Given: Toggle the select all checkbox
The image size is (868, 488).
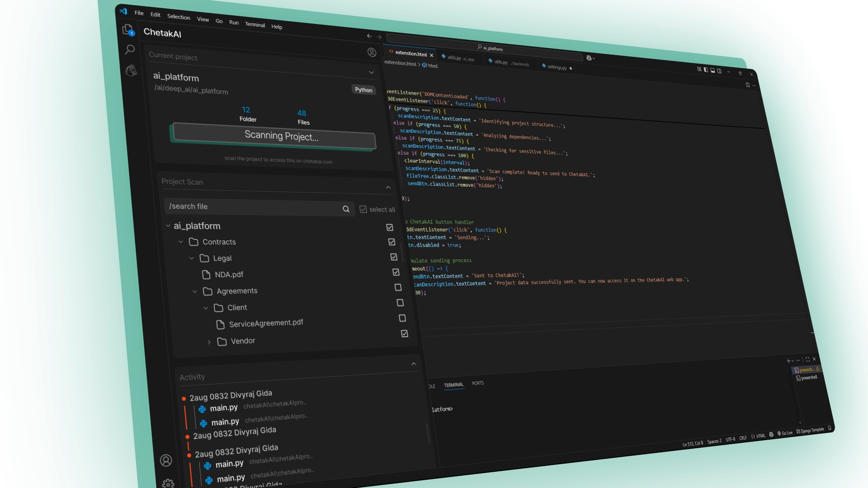Looking at the screenshot, I should (363, 209).
